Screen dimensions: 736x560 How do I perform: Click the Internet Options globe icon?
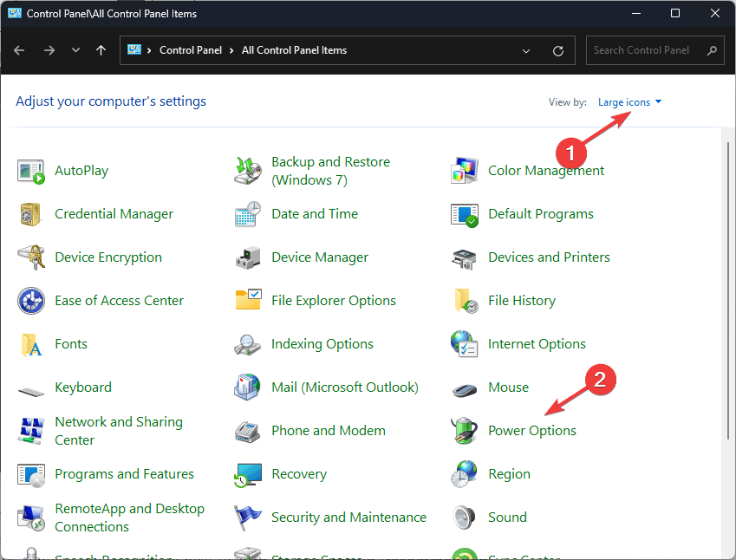tap(465, 344)
